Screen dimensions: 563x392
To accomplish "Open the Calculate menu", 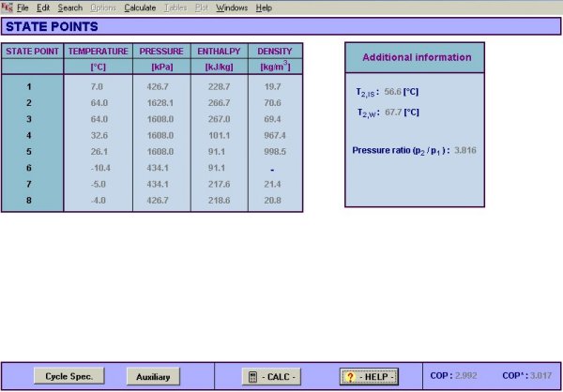I will (140, 8).
